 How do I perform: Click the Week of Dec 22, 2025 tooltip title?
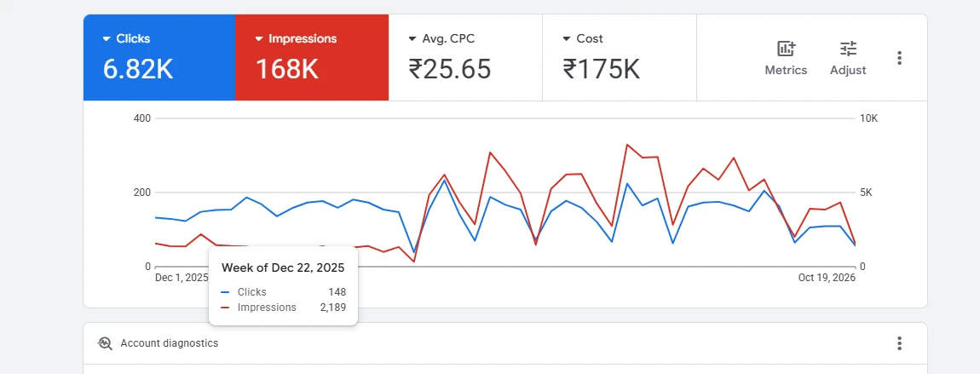click(283, 268)
